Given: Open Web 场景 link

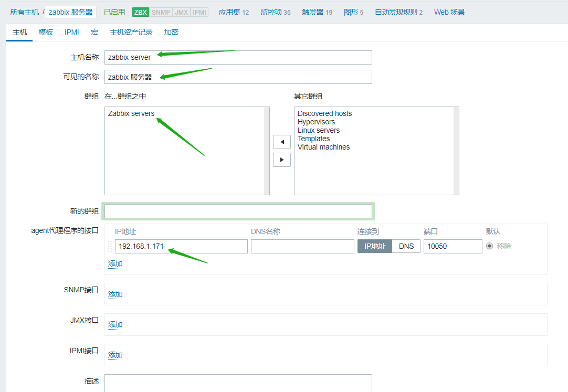Looking at the screenshot, I should coord(449,12).
